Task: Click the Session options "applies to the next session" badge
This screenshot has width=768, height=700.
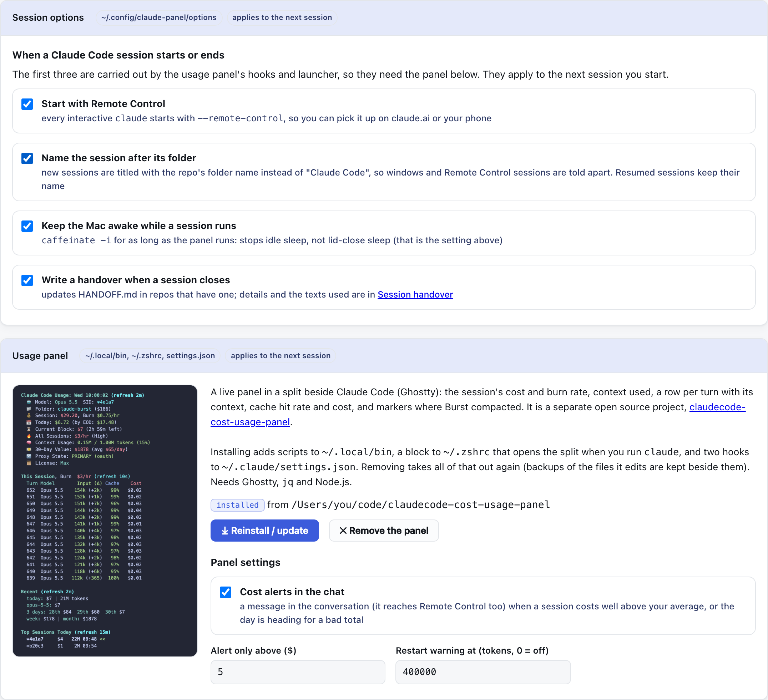Action: (x=282, y=17)
